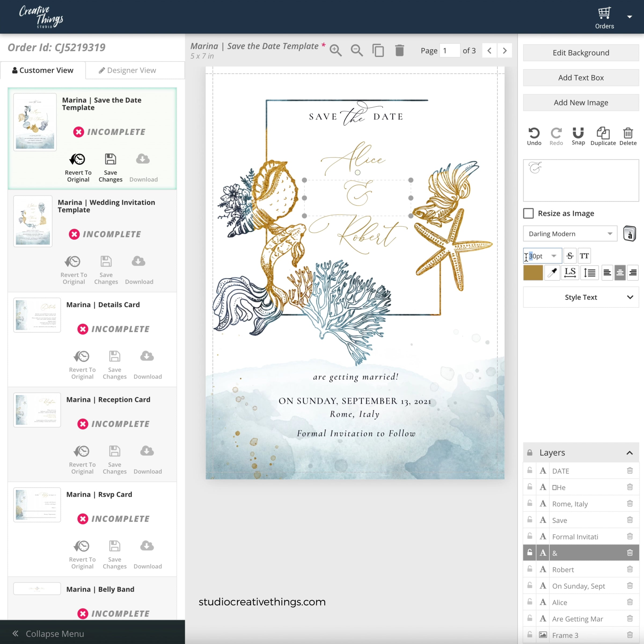The width and height of the screenshot is (644, 644).
Task: Download the Save the Date Template
Action: (x=143, y=168)
